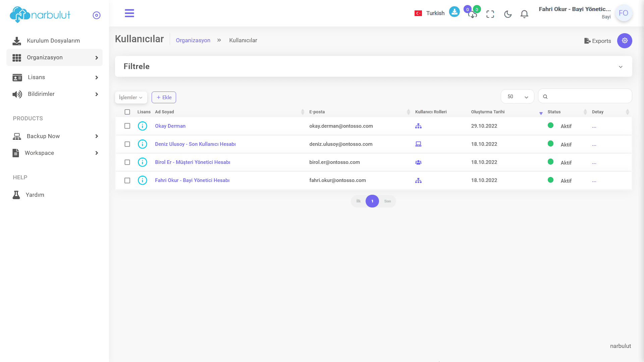Tick the select-all header checkbox

coord(127,112)
